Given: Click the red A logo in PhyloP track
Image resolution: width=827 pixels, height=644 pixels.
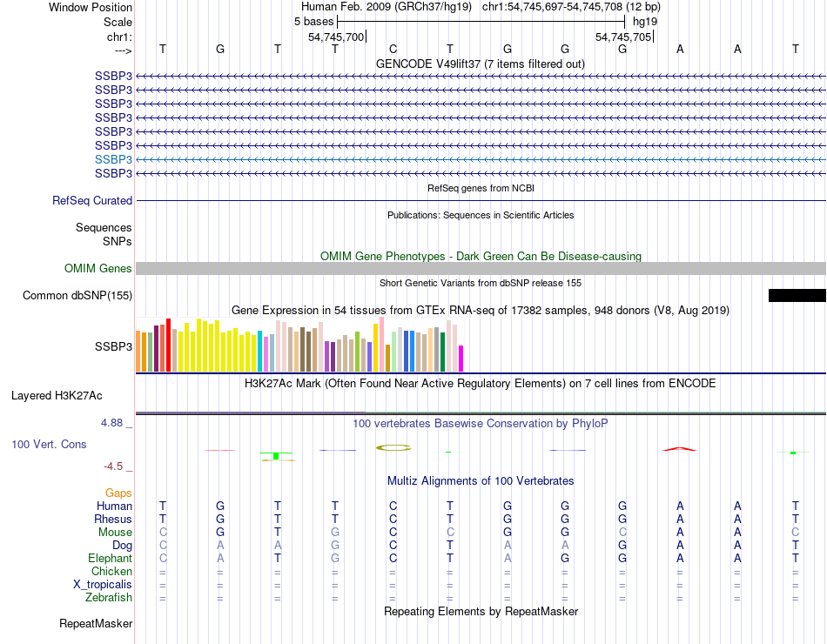Looking at the screenshot, I should pos(680,449).
